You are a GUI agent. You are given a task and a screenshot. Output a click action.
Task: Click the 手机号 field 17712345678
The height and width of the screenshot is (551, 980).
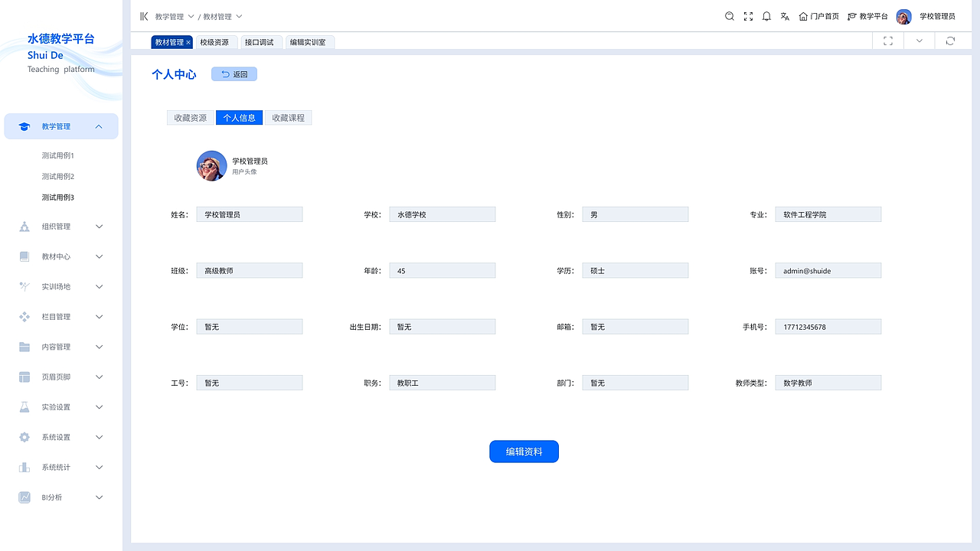pyautogui.click(x=828, y=327)
